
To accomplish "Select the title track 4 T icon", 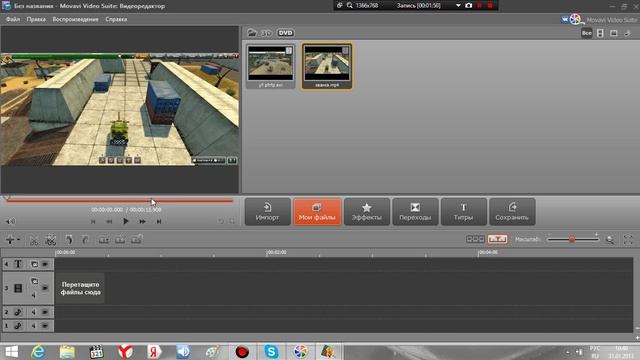I will point(18,264).
